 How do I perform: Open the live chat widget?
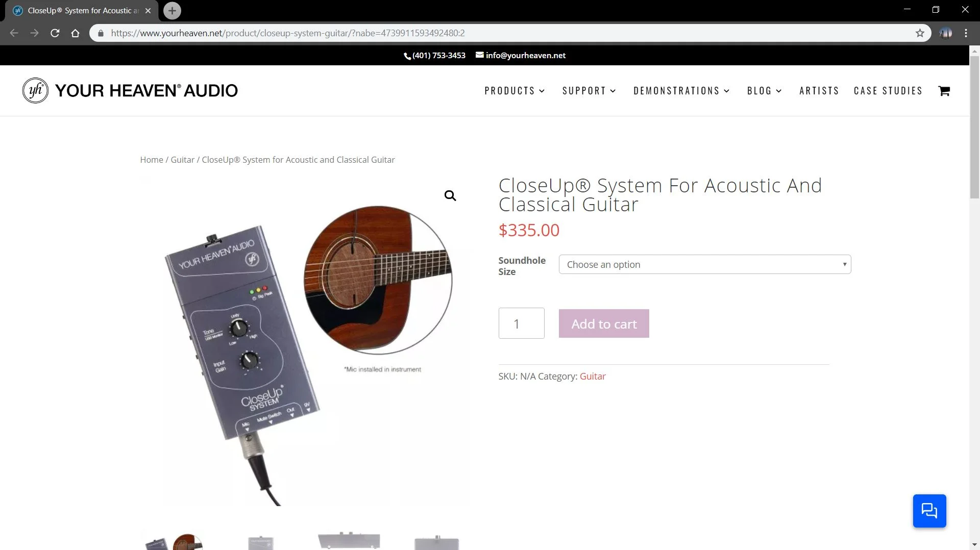tap(929, 511)
